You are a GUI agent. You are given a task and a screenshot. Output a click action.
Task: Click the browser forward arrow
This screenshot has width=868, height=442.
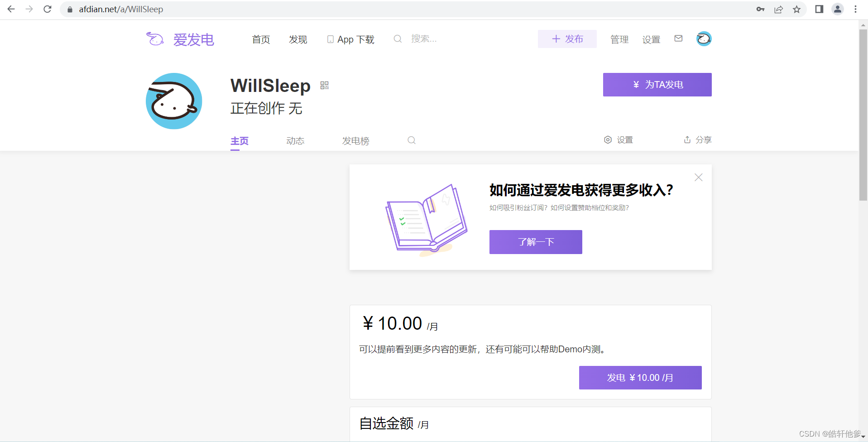pos(29,9)
